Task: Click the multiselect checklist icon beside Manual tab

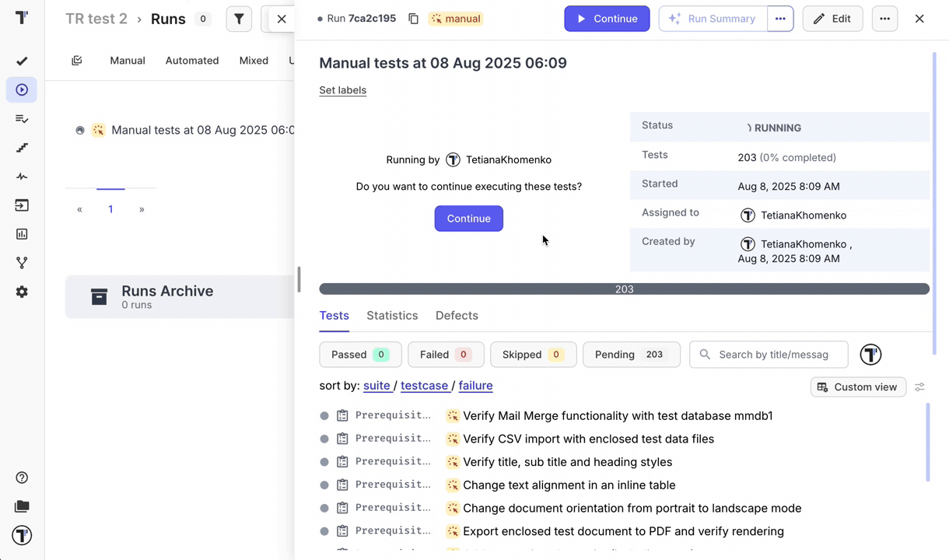Action: pyautogui.click(x=77, y=61)
